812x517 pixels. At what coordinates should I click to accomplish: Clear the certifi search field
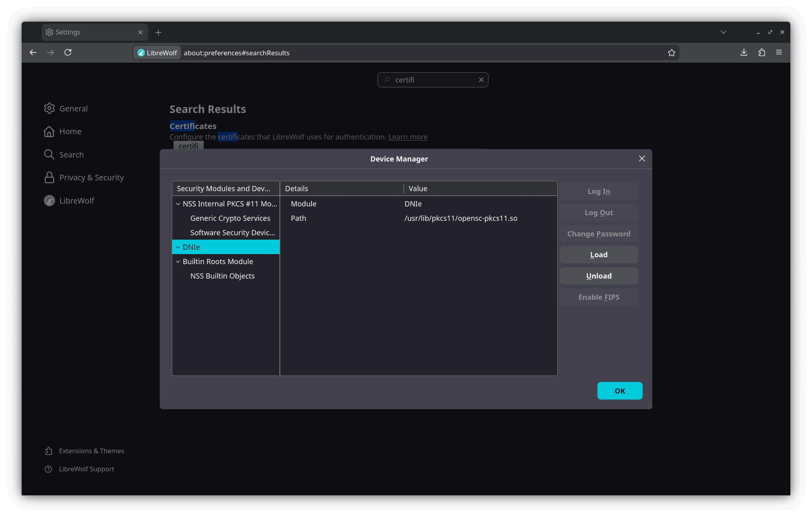(481, 80)
